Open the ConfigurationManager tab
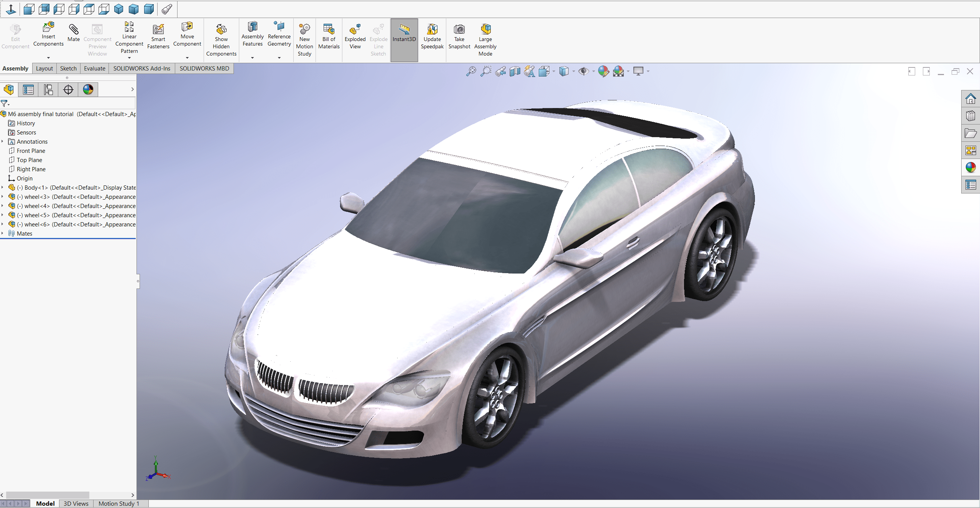Viewport: 980px width, 508px height. point(48,90)
